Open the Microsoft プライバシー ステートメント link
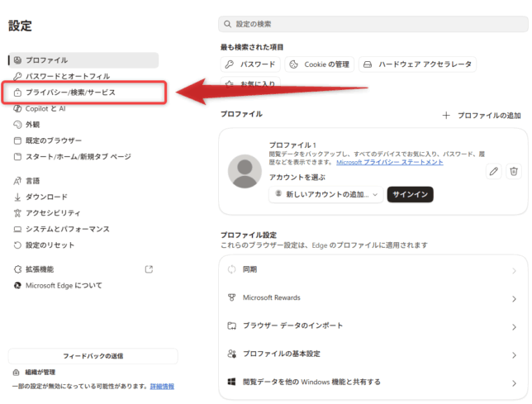This screenshot has height=404, width=532. pyautogui.click(x=390, y=162)
